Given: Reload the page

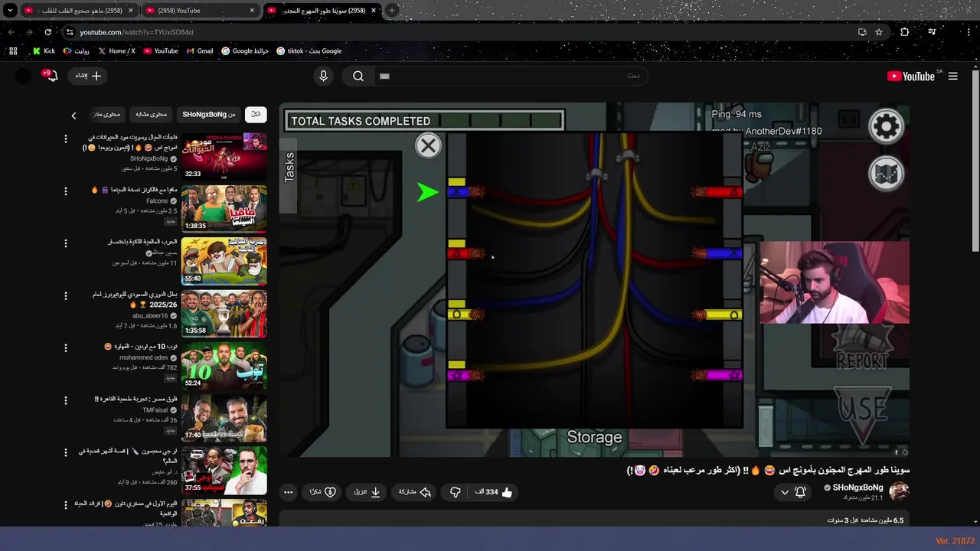Looking at the screenshot, I should pyautogui.click(x=47, y=32).
